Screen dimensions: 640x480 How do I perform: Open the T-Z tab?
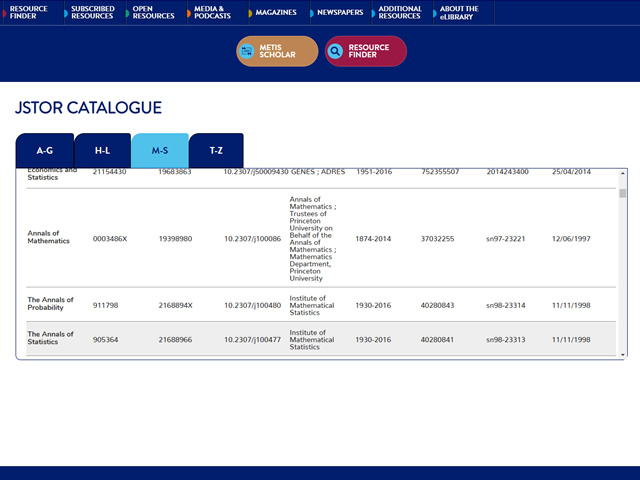tap(216, 151)
